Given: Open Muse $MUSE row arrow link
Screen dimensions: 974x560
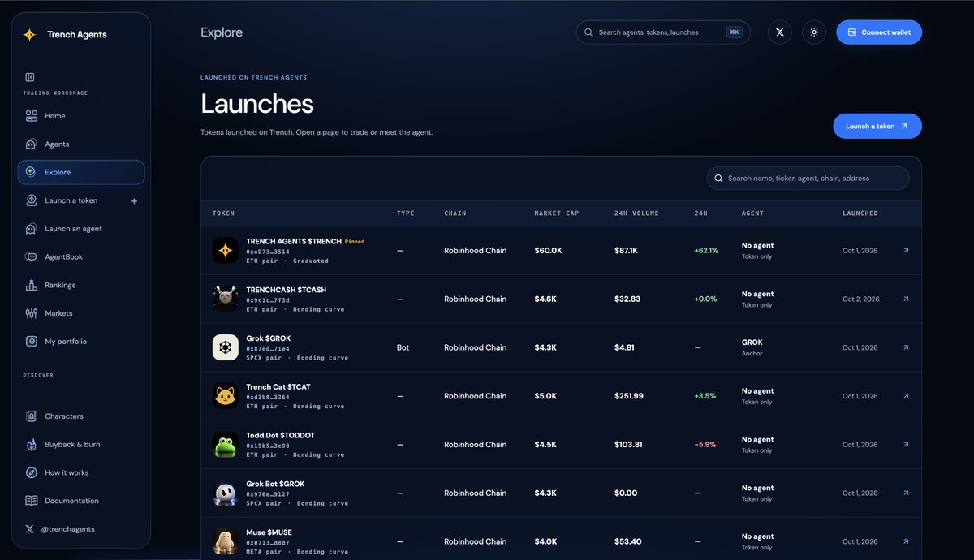Looking at the screenshot, I should pos(906,541).
